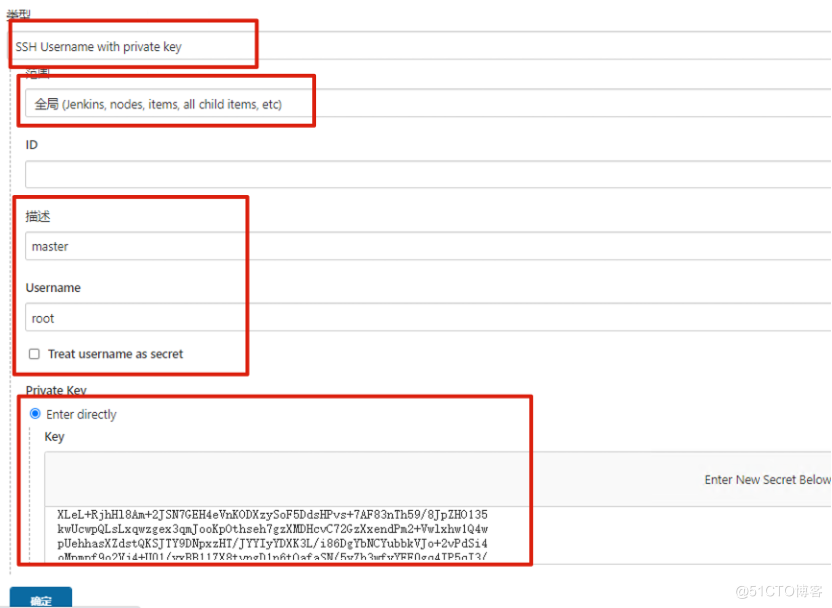Open the SSH Username with private key type dropdown

pyautogui.click(x=419, y=46)
